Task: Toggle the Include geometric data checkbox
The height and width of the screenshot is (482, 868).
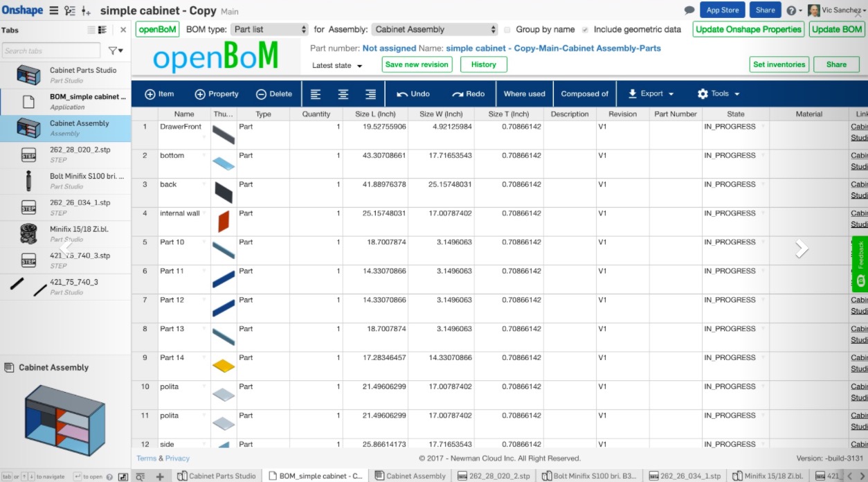Action: click(x=586, y=30)
